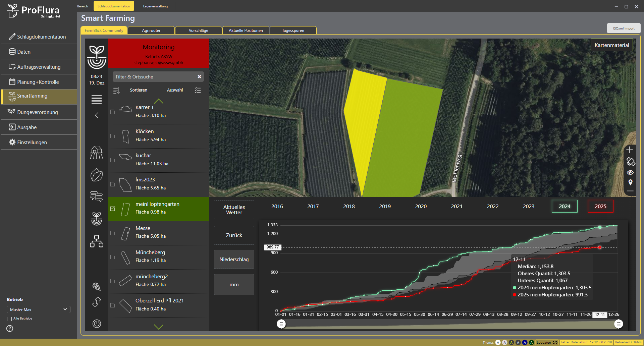Collapse the panel with left chevron
Viewport: 644px width, 346px height.
point(97,115)
